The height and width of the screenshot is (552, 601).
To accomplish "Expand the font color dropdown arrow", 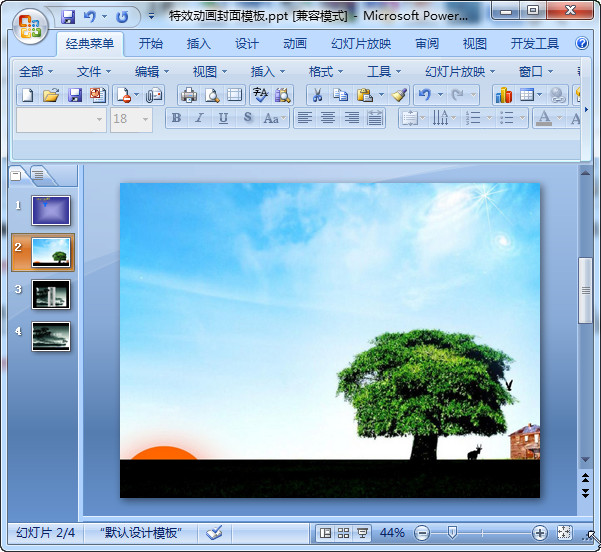I will tap(560, 118).
